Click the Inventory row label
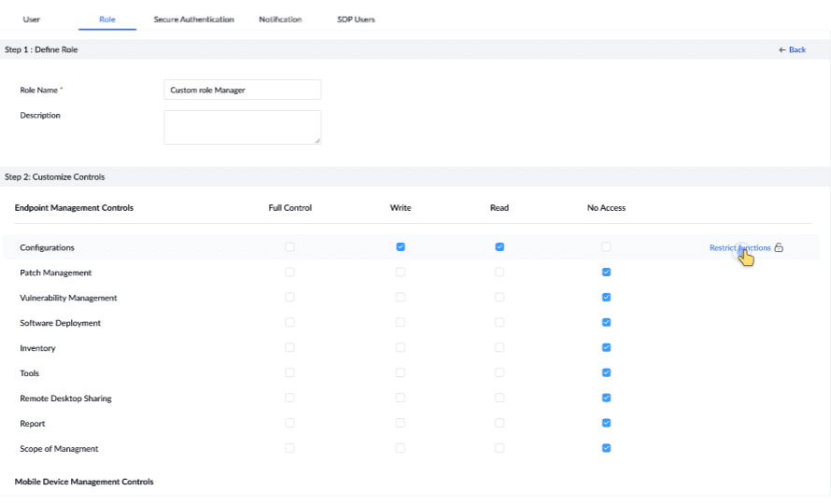Viewport: 831px width, 504px height. coord(37,348)
